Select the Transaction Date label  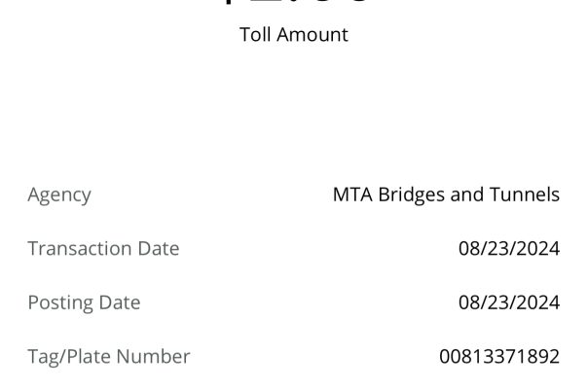coord(103,248)
